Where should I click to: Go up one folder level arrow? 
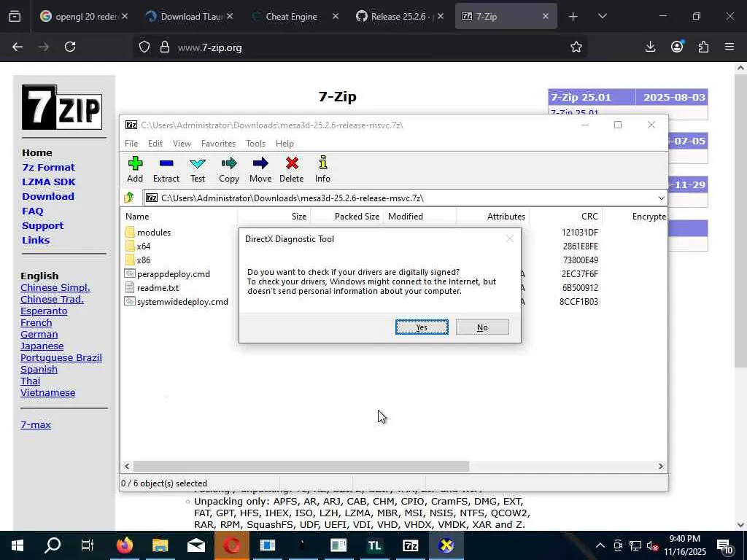point(129,198)
